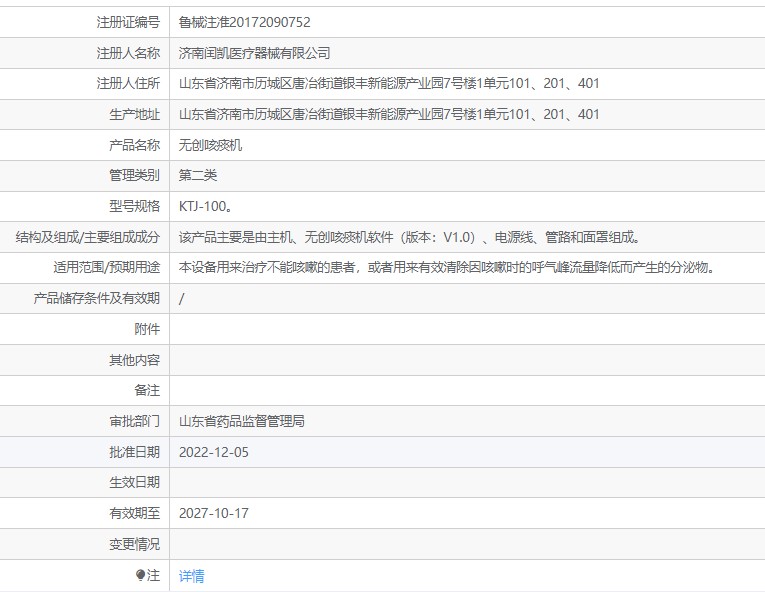Click the 变更情况 label
The height and width of the screenshot is (592, 765).
[x=135, y=544]
